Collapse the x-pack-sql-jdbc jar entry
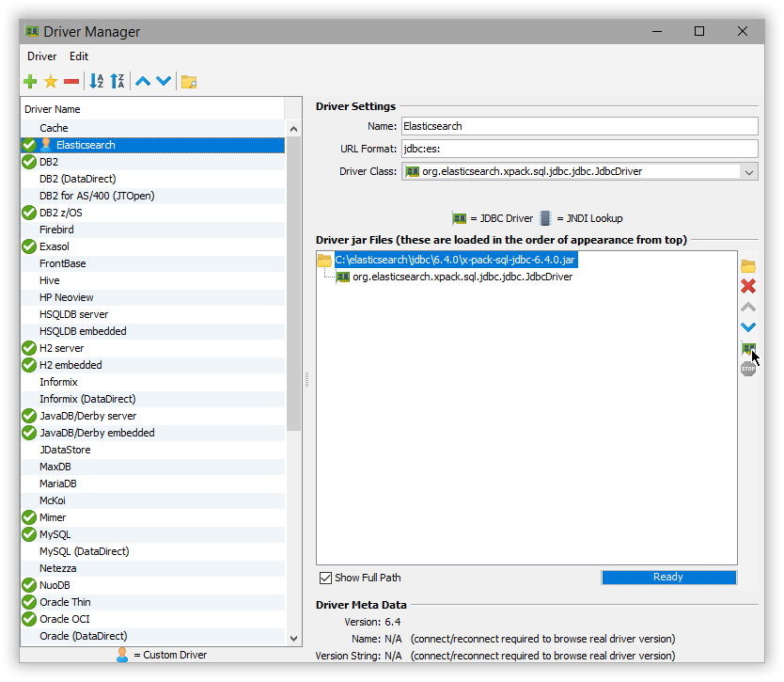 click(x=324, y=260)
